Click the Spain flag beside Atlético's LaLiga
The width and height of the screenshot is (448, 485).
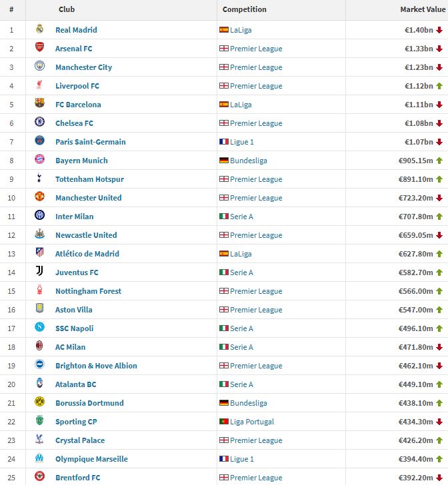point(224,254)
